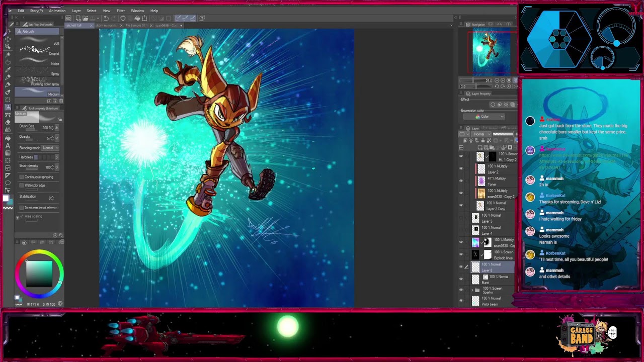Click the wrench sub tool detail icon

point(61,235)
